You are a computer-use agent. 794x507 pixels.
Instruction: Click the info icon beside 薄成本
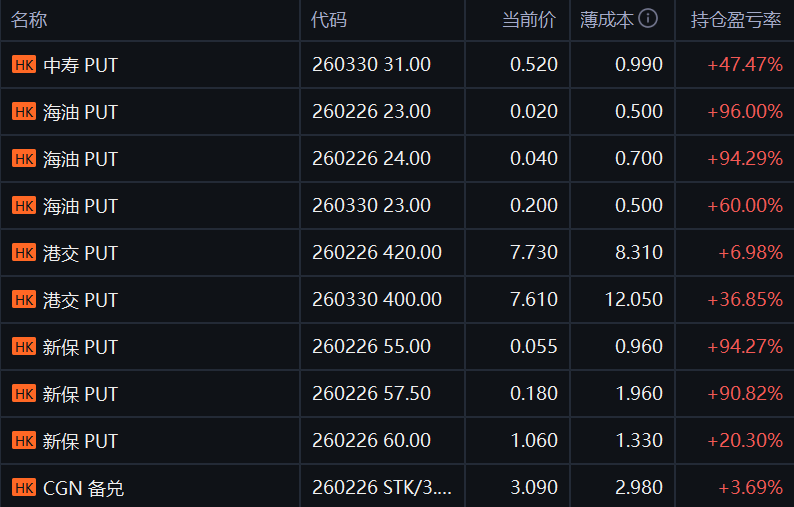point(648,19)
